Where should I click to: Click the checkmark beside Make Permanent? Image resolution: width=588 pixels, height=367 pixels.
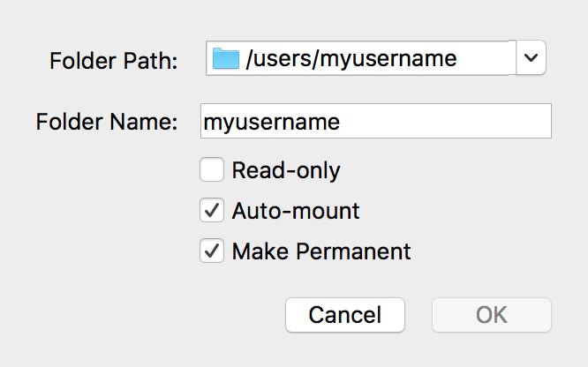(x=212, y=251)
